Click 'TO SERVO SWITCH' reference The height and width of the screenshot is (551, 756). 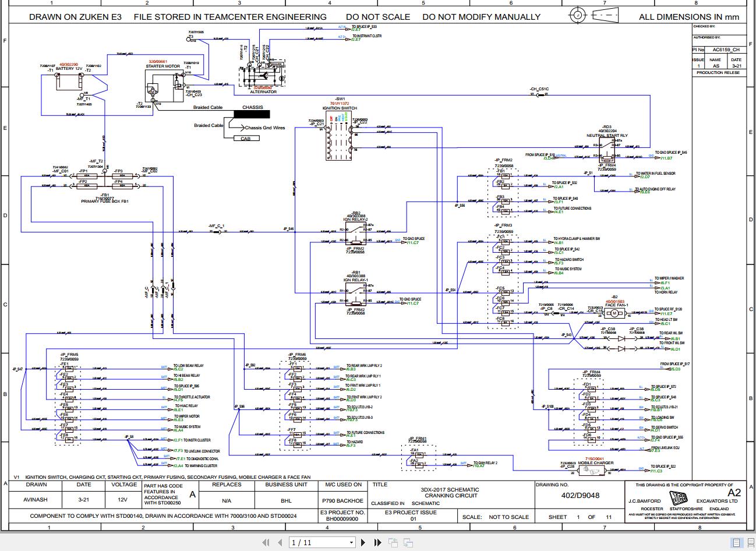665,427
